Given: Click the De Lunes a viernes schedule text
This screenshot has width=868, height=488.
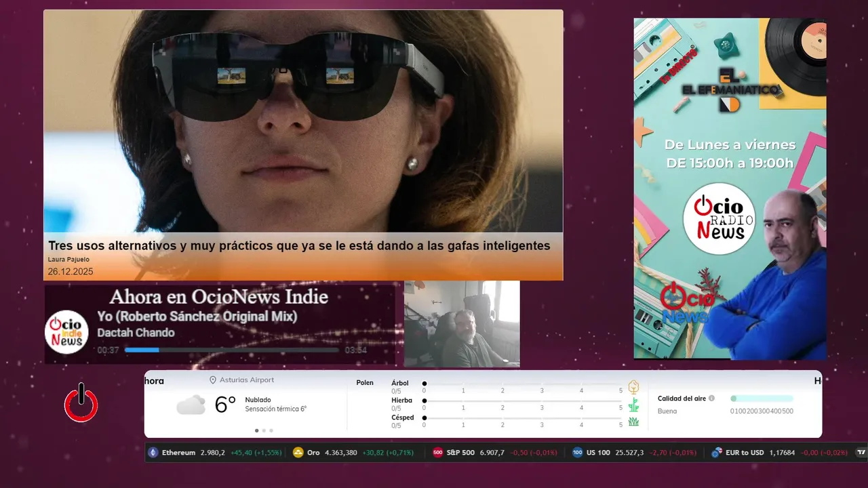Looking at the screenshot, I should (x=730, y=144).
